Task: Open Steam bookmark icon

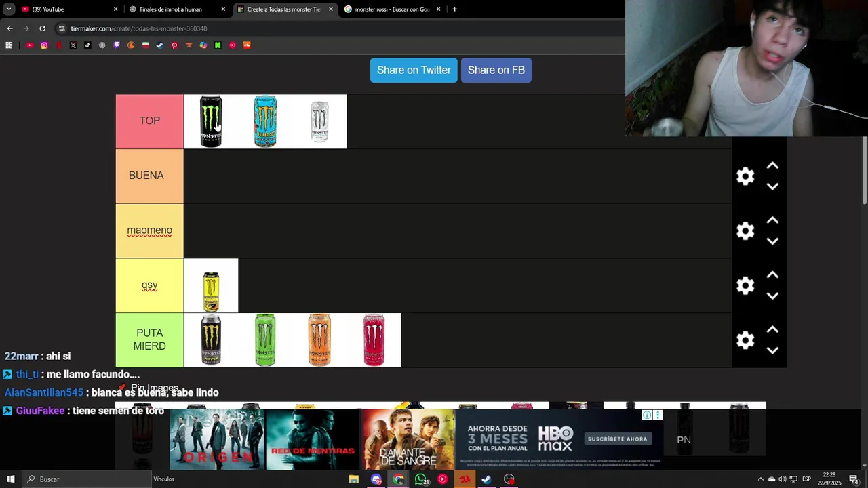Action: coord(160,45)
